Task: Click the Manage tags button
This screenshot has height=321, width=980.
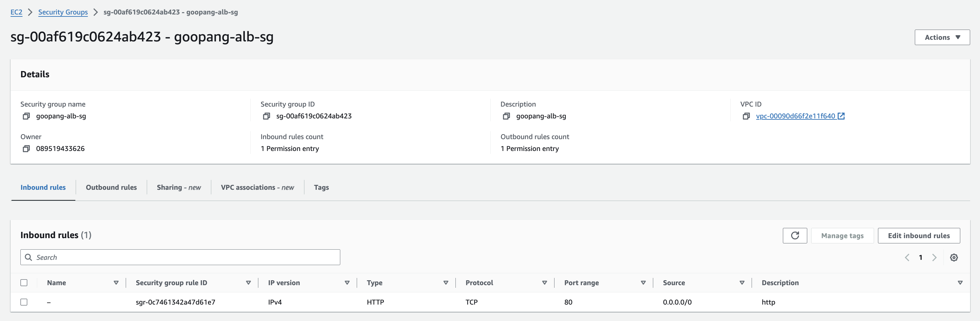Action: [842, 236]
